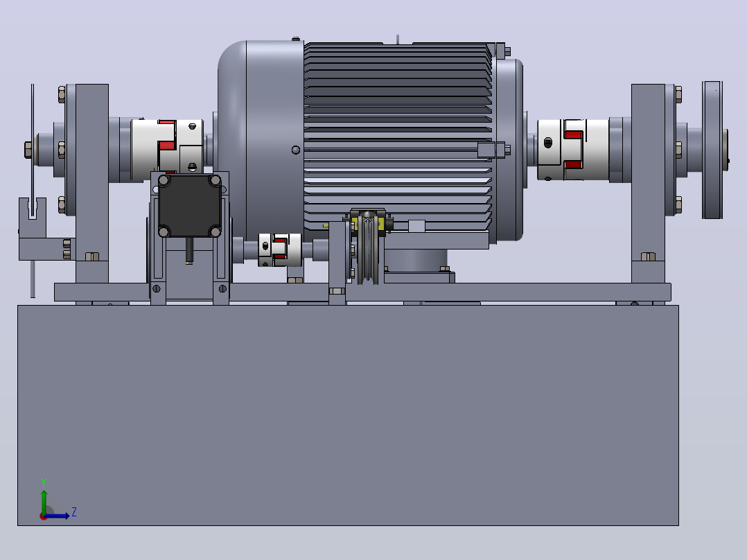Select the large white jaw coupling left of the motor
This screenshot has width=747, height=560.
tap(167, 147)
